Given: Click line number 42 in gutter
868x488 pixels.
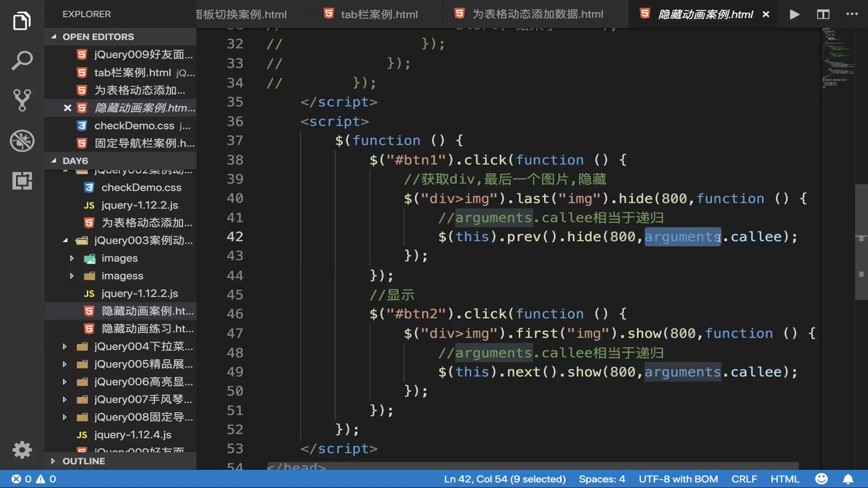Looking at the screenshot, I should (x=235, y=237).
